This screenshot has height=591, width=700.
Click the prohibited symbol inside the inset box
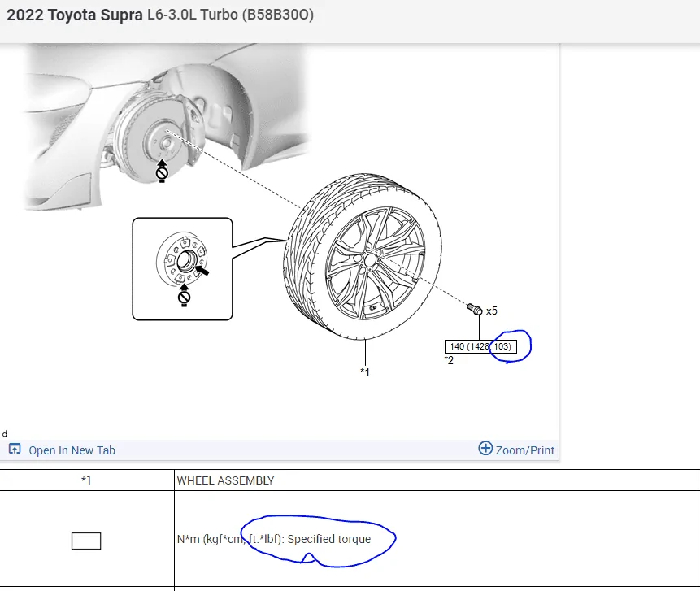click(184, 296)
